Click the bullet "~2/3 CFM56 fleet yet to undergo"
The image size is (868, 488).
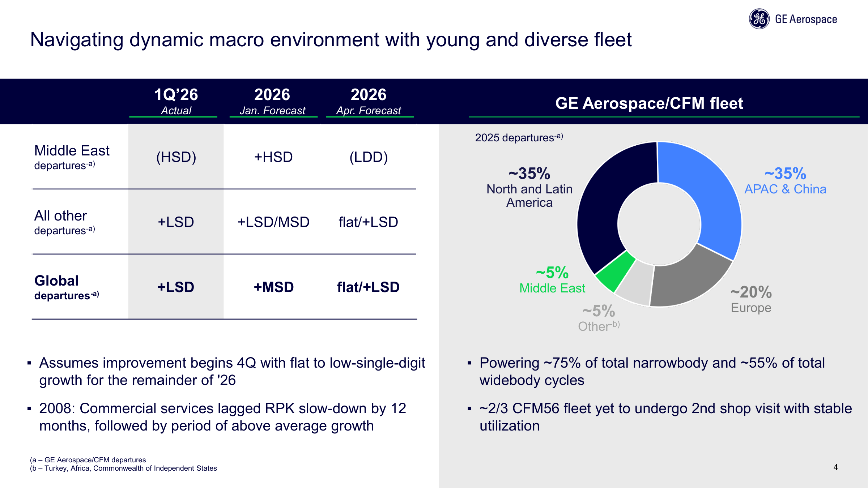click(666, 417)
